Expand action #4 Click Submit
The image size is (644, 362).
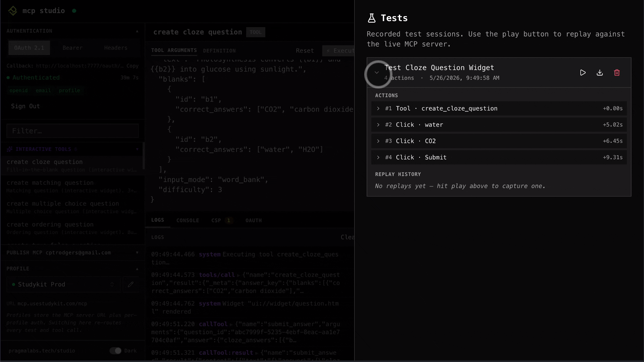click(499, 158)
